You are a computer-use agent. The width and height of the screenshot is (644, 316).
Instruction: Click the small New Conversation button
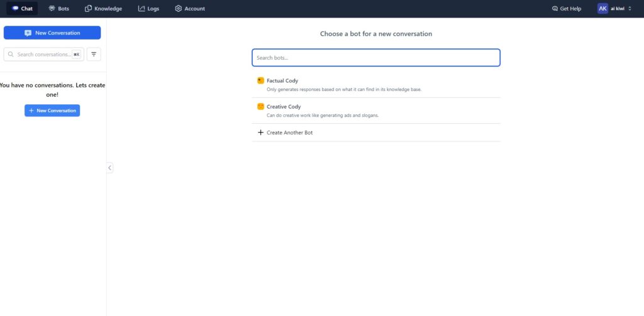coord(52,111)
